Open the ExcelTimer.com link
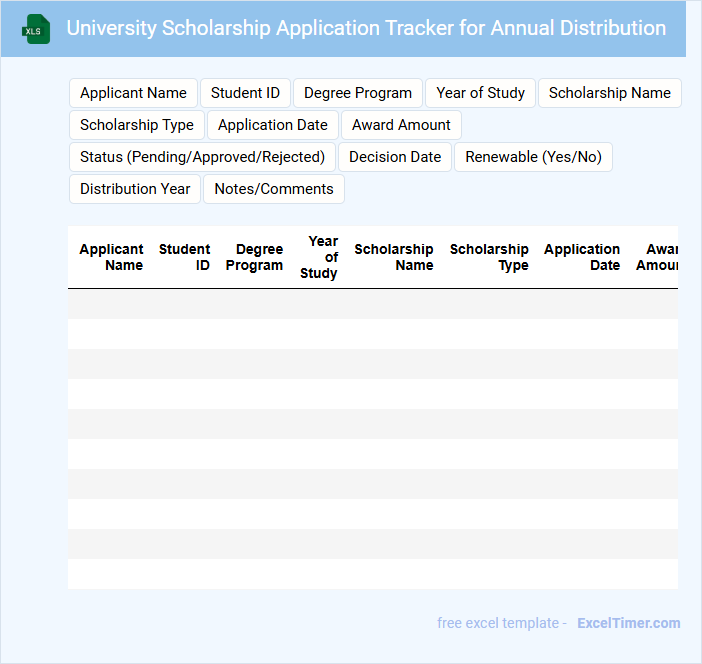Viewport: 702px width, 664px height. (x=628, y=623)
